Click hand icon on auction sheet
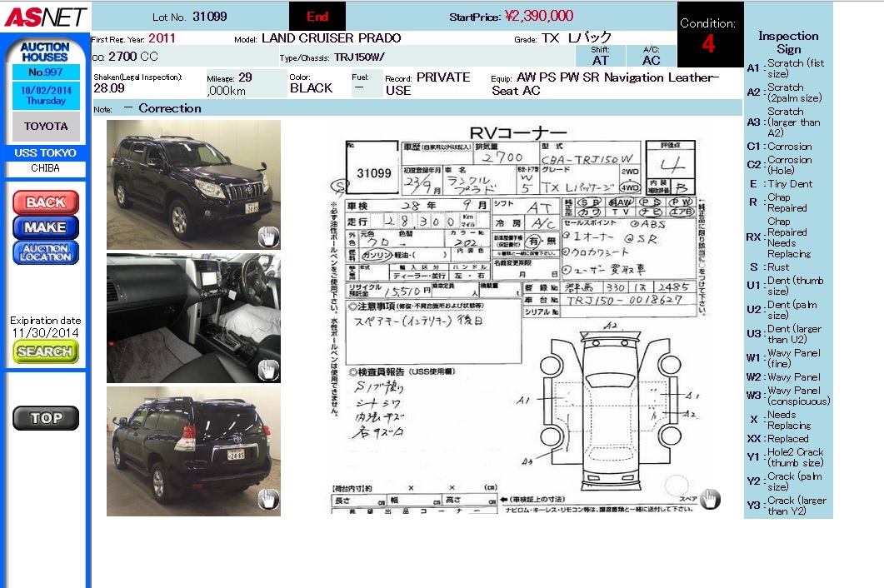The height and width of the screenshot is (588, 884). point(709,498)
